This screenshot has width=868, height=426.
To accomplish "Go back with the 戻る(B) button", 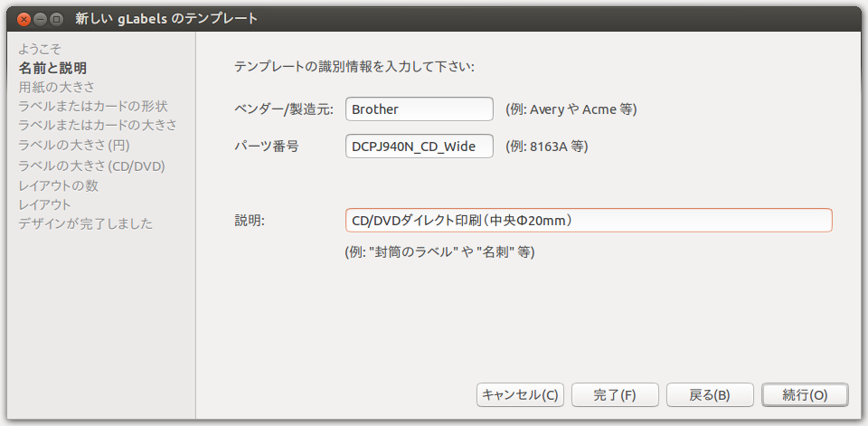I will click(710, 395).
